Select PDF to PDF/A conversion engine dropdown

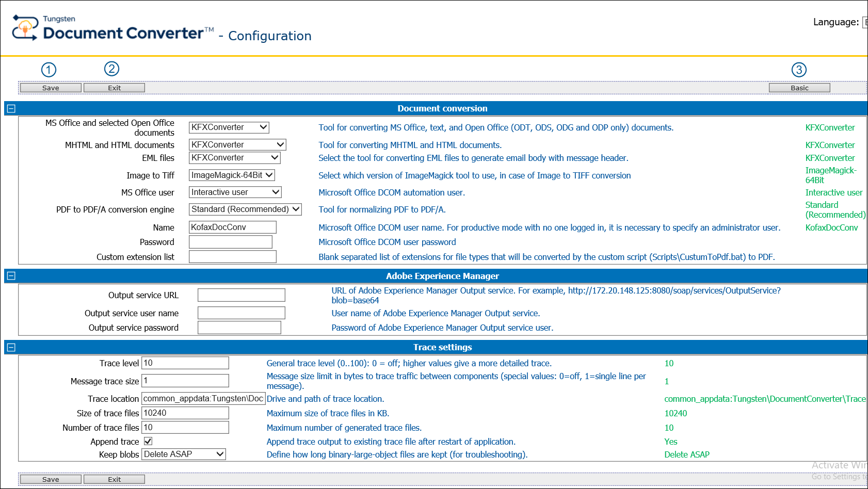pos(245,209)
